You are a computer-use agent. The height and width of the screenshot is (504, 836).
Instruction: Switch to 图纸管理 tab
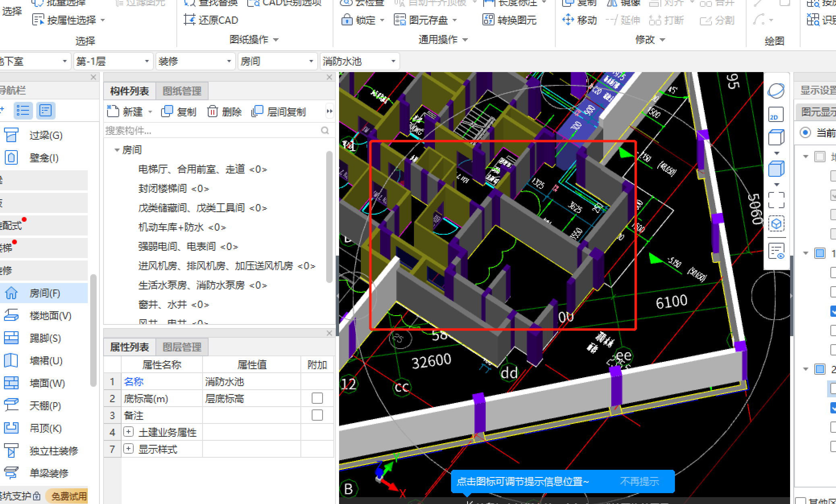click(x=182, y=91)
